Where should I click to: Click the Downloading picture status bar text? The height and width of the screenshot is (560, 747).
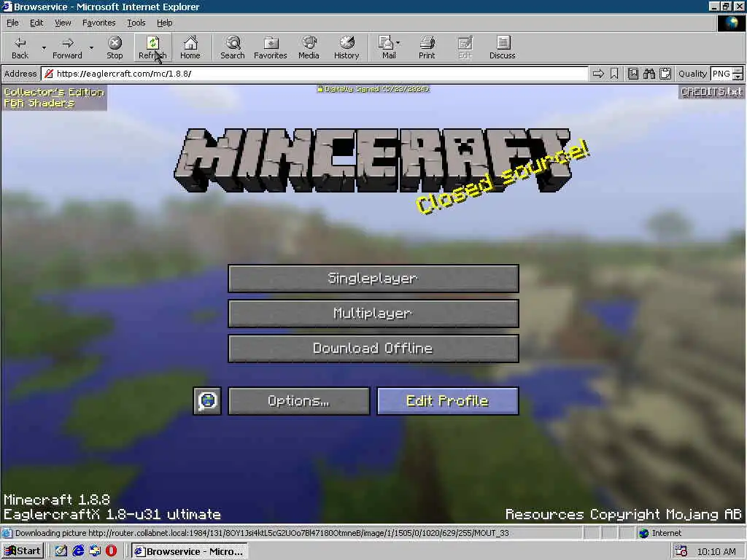coord(262,533)
